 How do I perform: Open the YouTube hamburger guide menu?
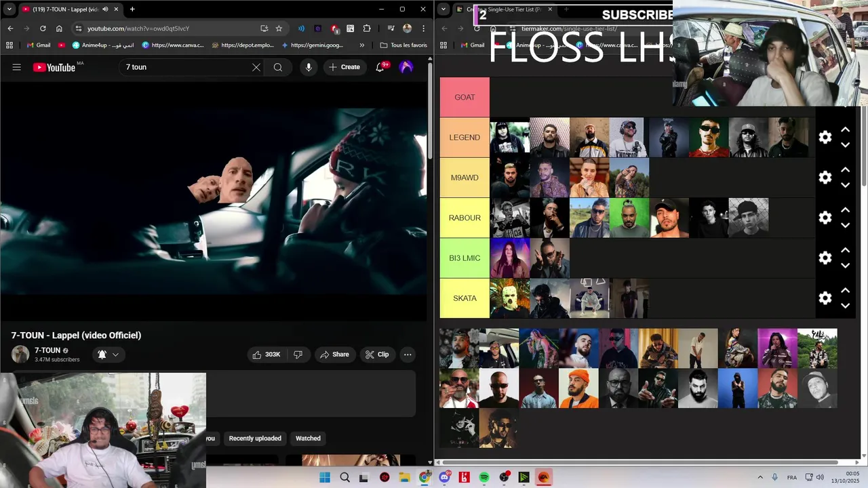click(16, 67)
